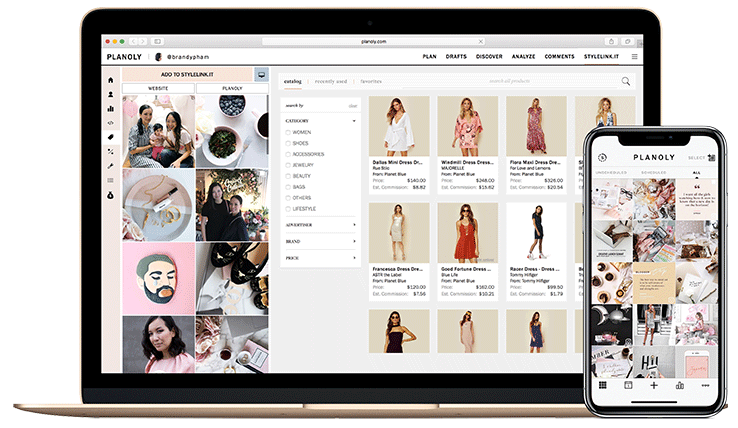738x428 pixels.
Task: Select the LIFESTYLE category radio
Action: 288,209
